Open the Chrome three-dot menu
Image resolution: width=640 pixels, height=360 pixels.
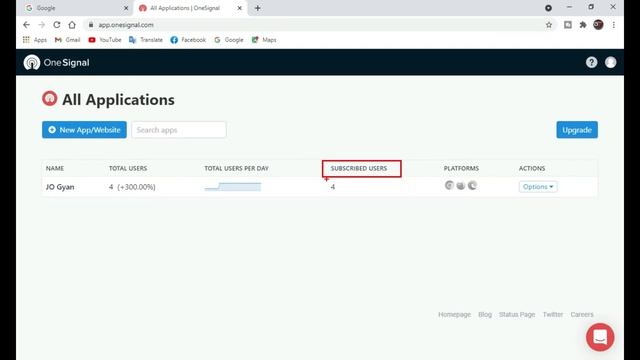(x=613, y=25)
